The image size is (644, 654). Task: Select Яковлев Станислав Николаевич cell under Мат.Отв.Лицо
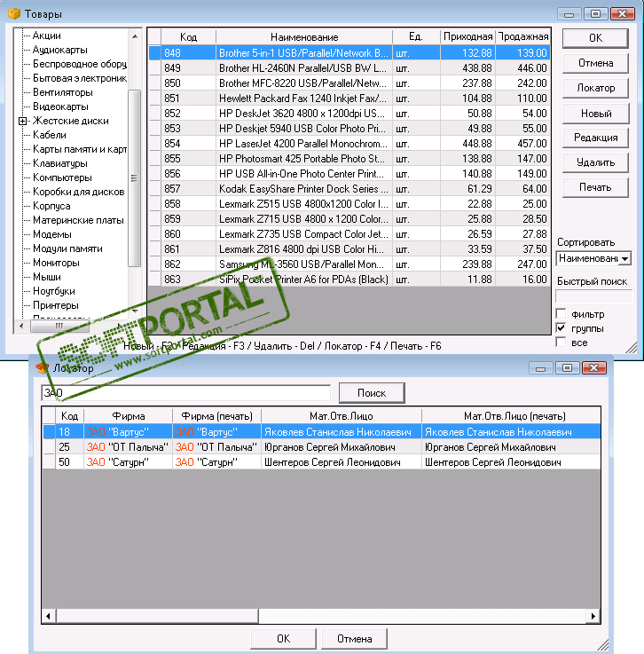(x=342, y=432)
